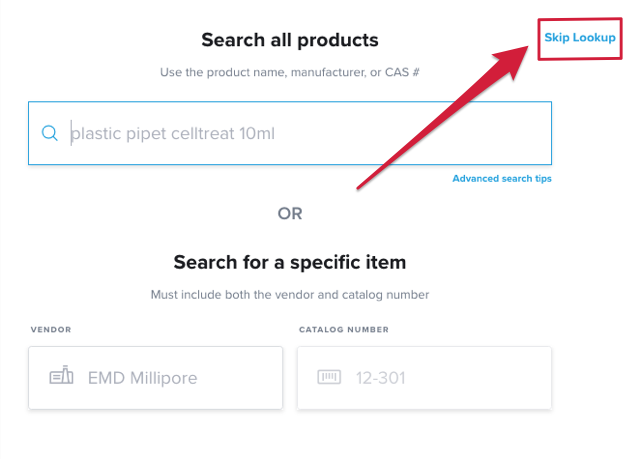Click inside the red highlighted box
The width and height of the screenshot is (641, 459).
pos(580,39)
